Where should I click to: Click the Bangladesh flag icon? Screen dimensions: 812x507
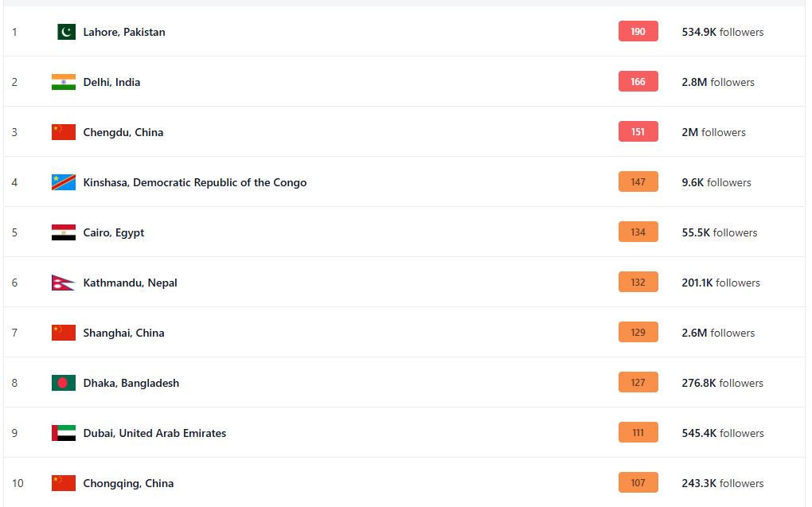coord(64,383)
